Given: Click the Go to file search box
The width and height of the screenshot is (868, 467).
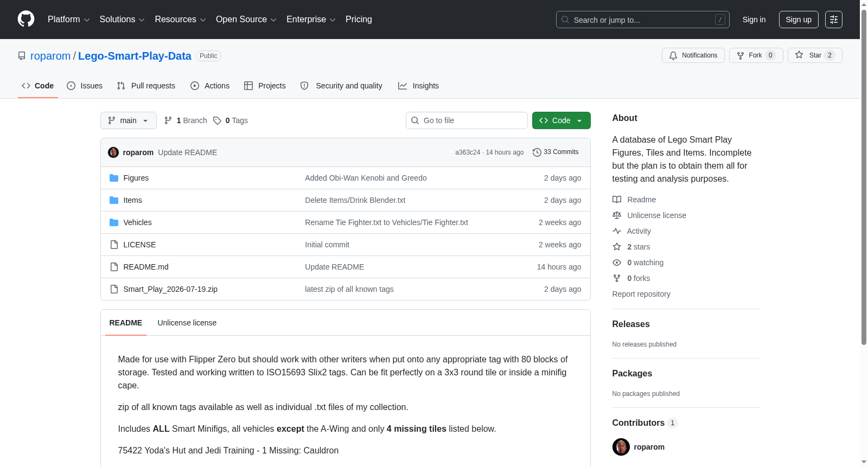Looking at the screenshot, I should (x=467, y=120).
